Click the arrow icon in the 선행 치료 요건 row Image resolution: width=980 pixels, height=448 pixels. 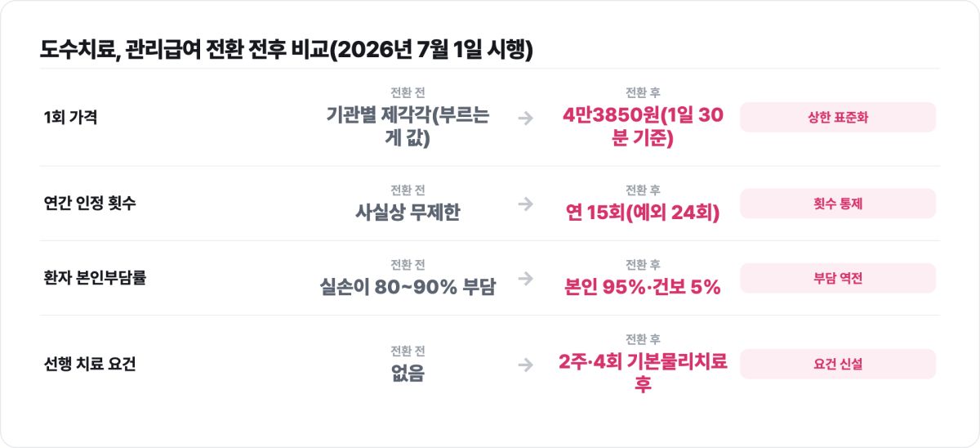pos(525,364)
